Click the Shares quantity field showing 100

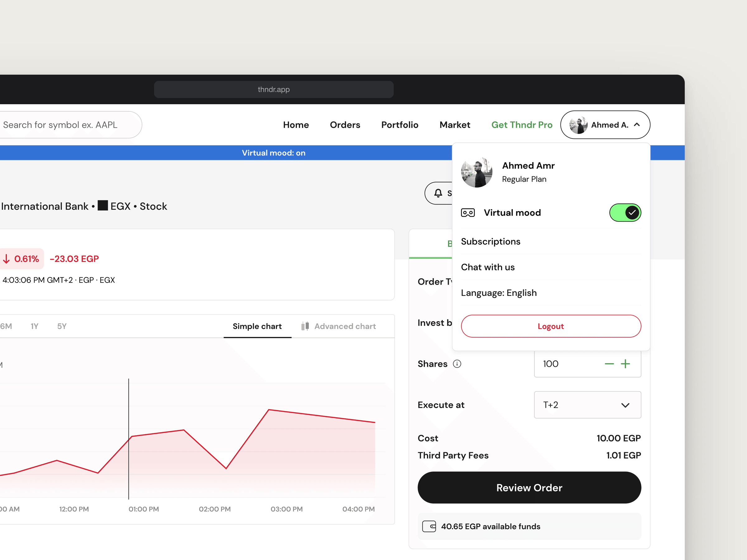(587, 364)
